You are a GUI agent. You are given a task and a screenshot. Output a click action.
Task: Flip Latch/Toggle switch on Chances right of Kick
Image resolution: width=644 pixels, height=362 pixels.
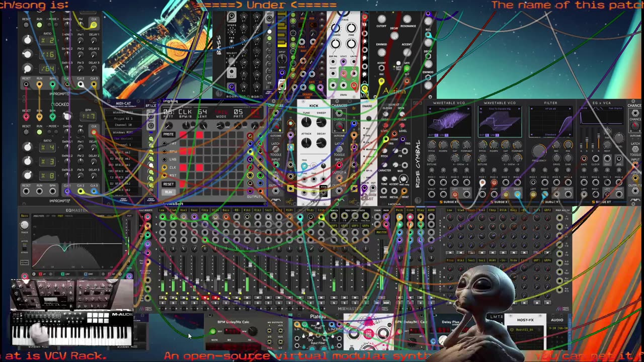pos(339,150)
